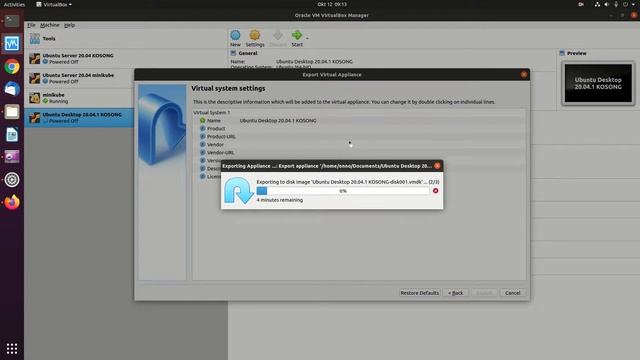
Task: Click the Product row in virtual system settings
Action: (x=359, y=128)
